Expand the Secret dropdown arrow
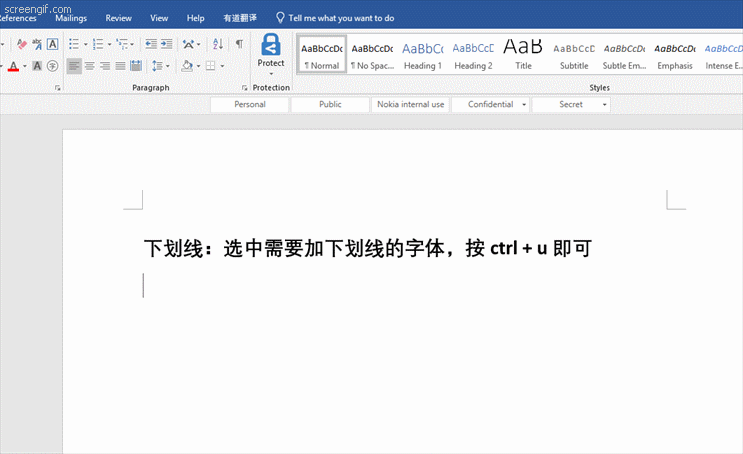The height and width of the screenshot is (454, 743). 605,105
